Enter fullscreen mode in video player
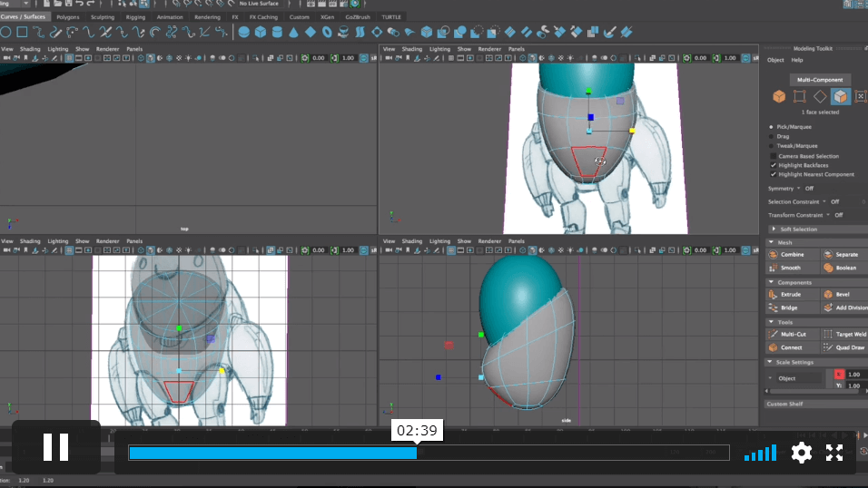 (834, 452)
